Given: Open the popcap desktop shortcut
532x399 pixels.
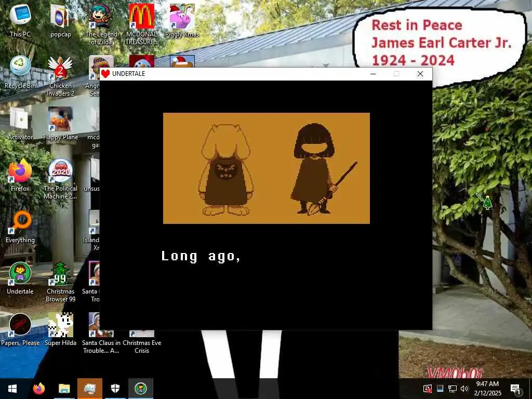Looking at the screenshot, I should click(x=60, y=20).
